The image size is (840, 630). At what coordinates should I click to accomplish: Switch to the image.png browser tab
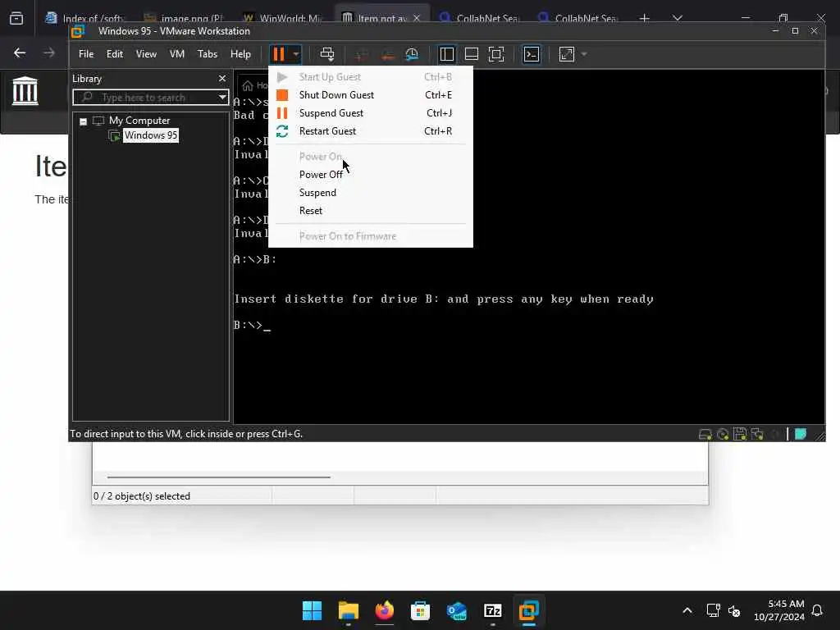(x=185, y=18)
